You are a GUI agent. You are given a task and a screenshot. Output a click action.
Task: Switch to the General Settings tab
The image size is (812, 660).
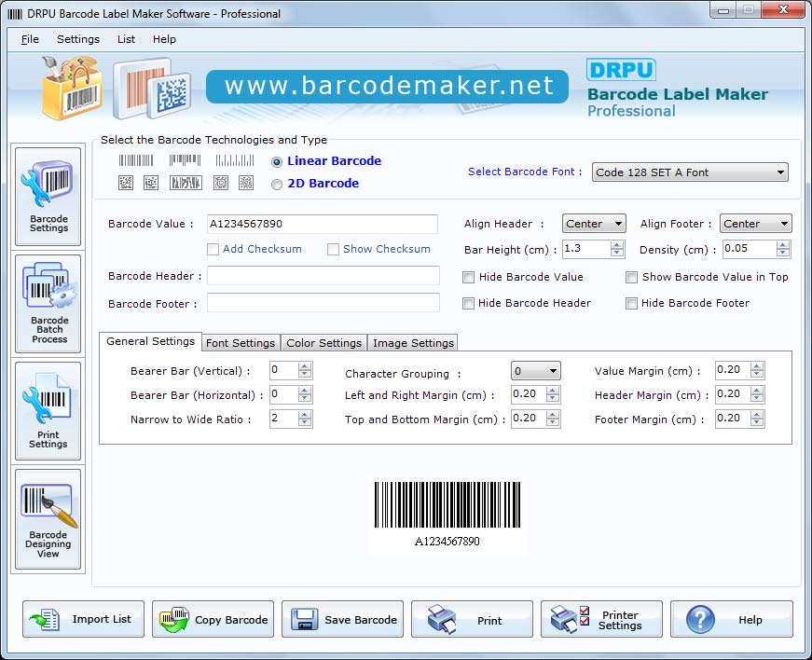pos(150,341)
